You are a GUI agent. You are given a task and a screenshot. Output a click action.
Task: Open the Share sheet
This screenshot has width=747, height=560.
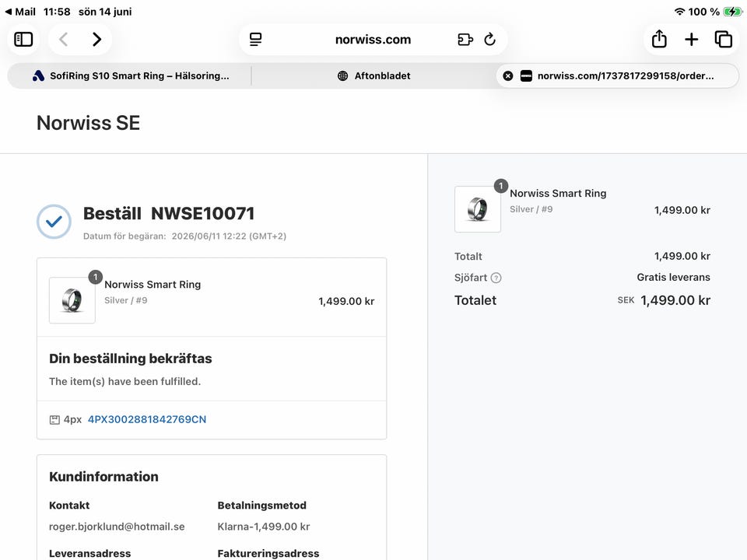tap(659, 39)
